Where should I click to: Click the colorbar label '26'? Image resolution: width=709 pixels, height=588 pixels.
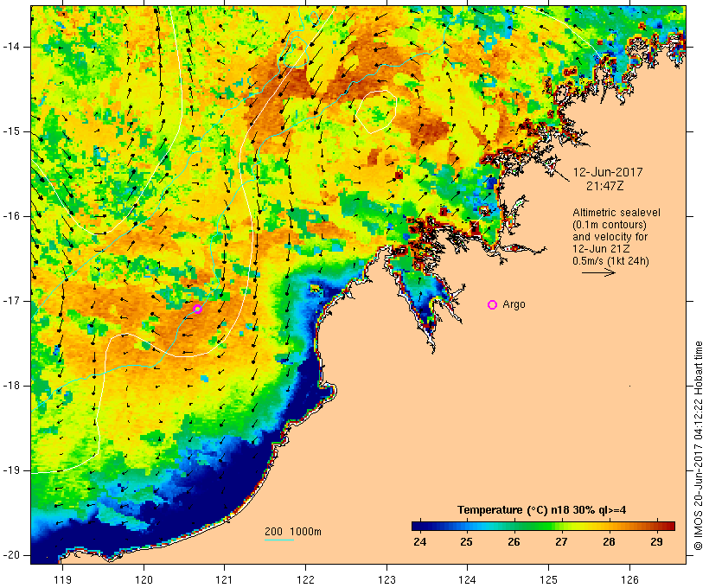(x=514, y=541)
